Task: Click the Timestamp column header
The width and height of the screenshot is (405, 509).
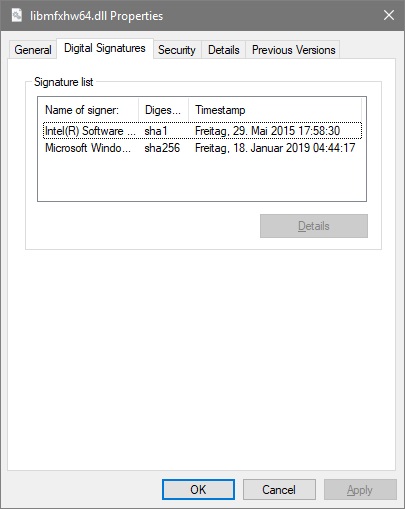Action: (275, 110)
